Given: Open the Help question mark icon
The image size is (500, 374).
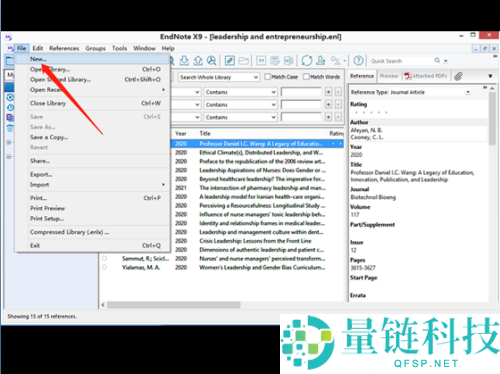Looking at the screenshot, I should click(x=358, y=61).
